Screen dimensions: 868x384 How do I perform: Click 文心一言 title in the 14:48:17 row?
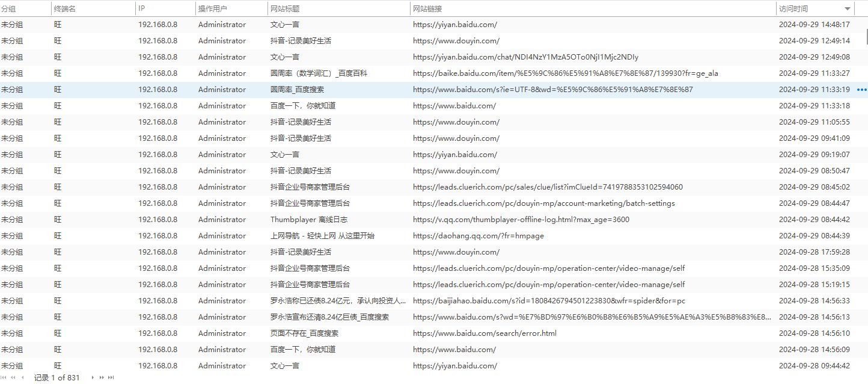pos(285,25)
